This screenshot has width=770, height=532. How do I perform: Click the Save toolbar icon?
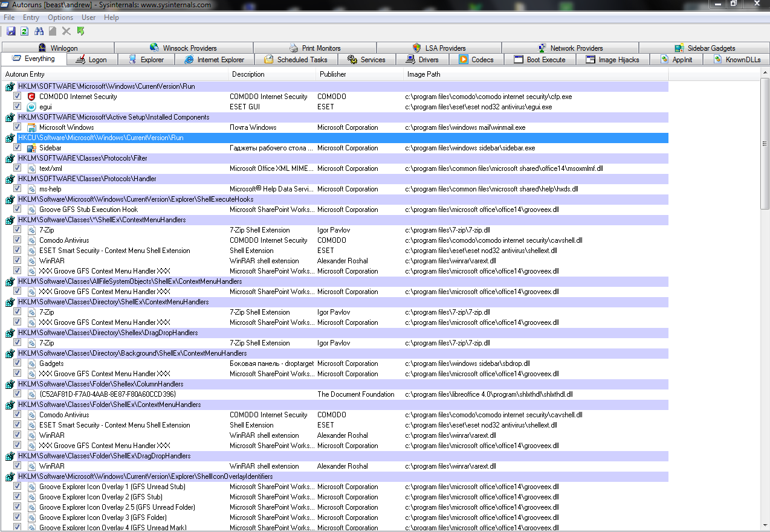11,31
